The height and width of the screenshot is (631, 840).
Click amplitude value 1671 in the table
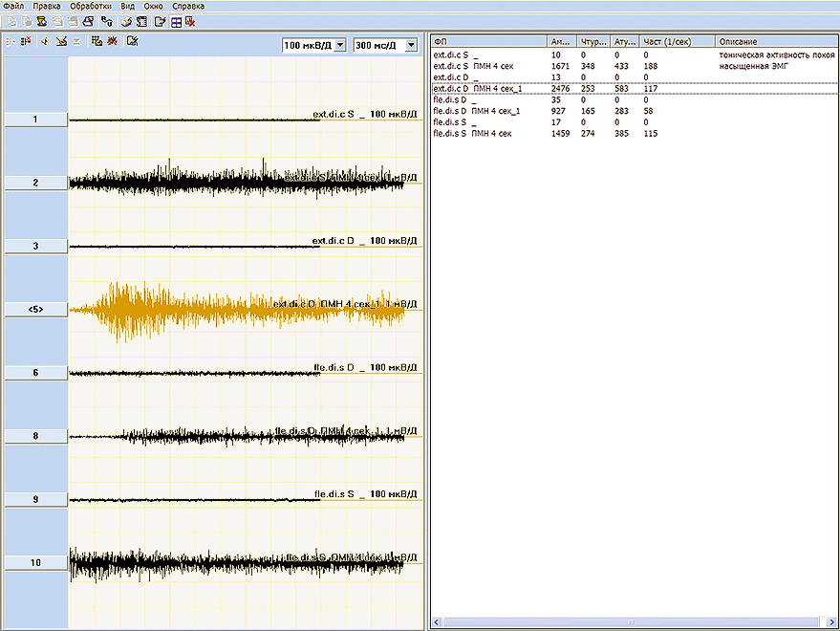point(560,66)
